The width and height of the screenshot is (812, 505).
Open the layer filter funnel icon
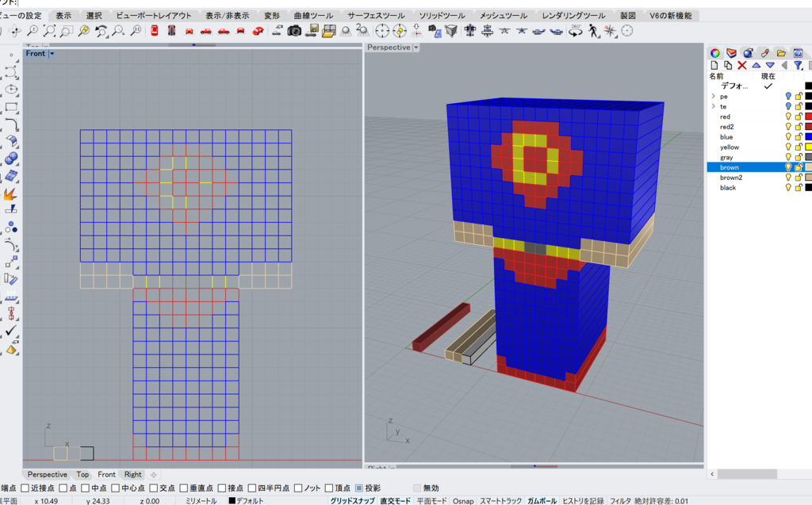(798, 65)
